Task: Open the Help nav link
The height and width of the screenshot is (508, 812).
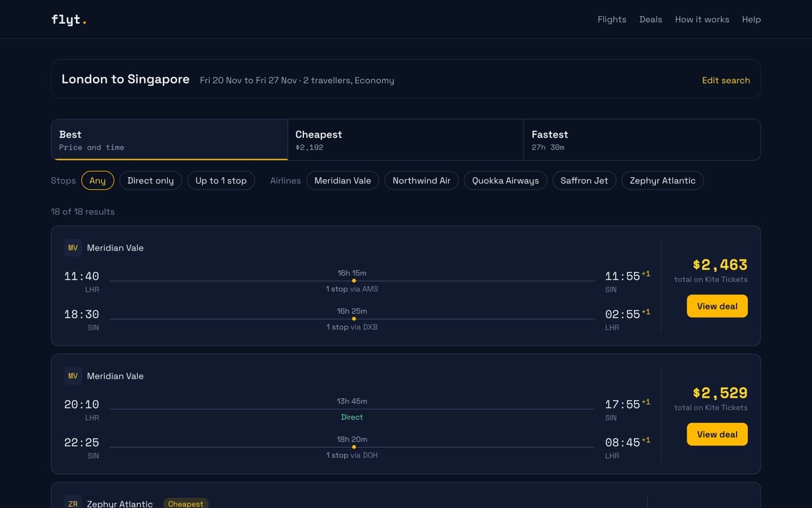Action: [751, 19]
